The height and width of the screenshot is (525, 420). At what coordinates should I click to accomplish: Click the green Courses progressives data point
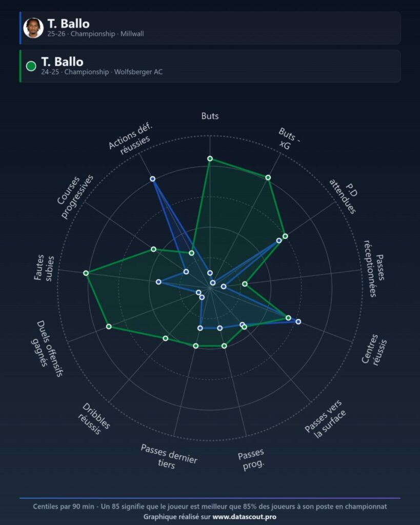point(153,249)
